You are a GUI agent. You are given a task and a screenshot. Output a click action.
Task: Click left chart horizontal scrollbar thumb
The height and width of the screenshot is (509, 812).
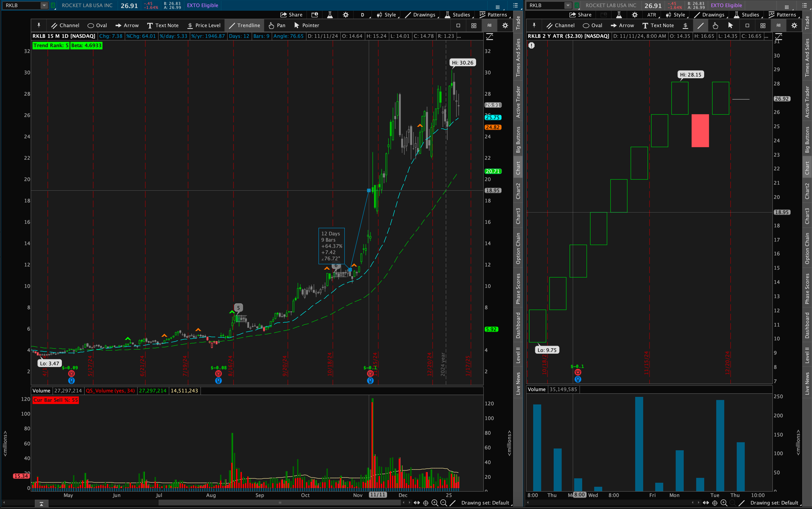coord(280,503)
